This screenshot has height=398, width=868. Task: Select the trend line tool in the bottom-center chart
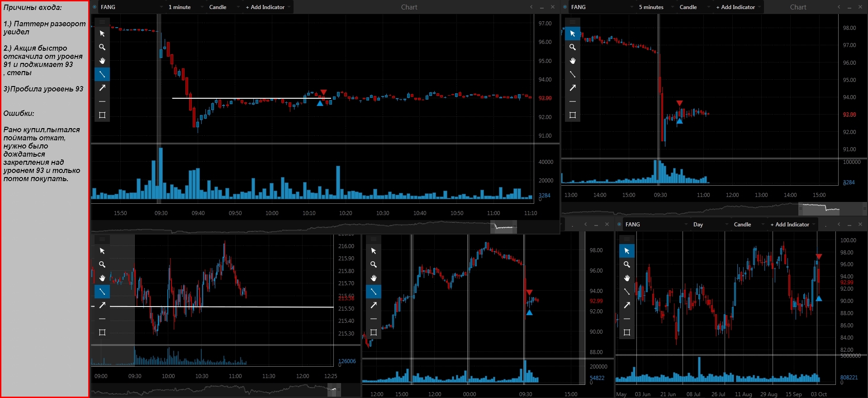(374, 292)
